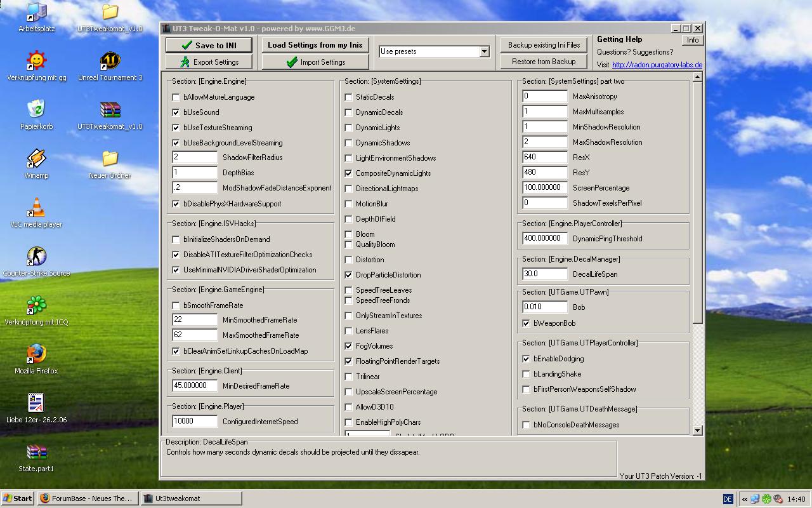This screenshot has width=812, height=508.
Task: Toggle bUseTextureStreaming checkbox
Action: [x=176, y=128]
